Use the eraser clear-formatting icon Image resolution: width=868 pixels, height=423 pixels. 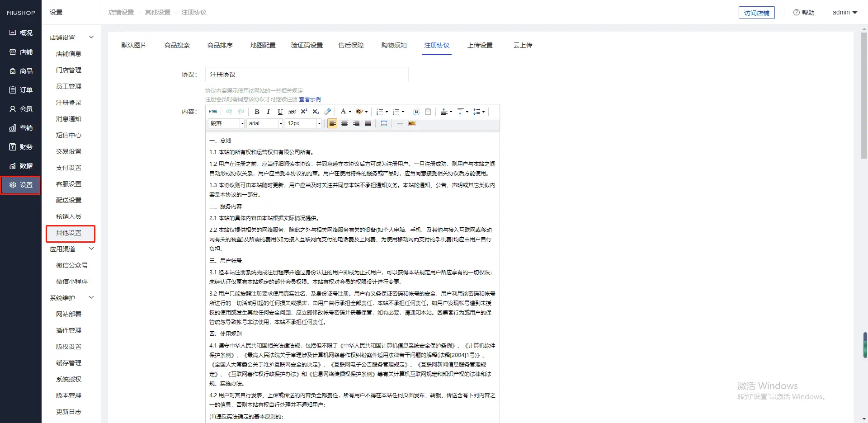tap(328, 112)
